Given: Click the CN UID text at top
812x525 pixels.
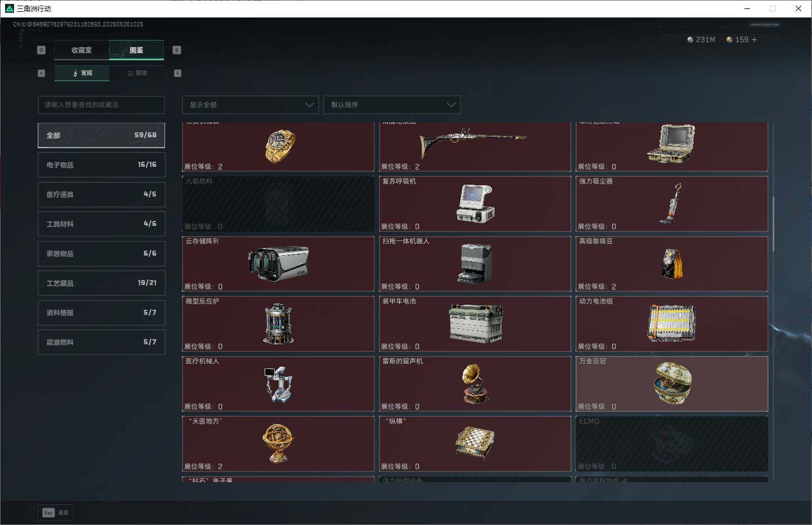Looking at the screenshot, I should (78, 24).
